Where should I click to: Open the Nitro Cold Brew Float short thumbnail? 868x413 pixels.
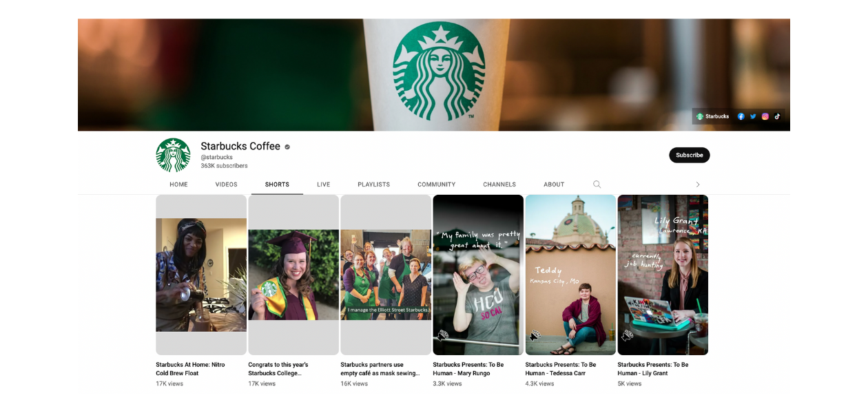(x=201, y=275)
